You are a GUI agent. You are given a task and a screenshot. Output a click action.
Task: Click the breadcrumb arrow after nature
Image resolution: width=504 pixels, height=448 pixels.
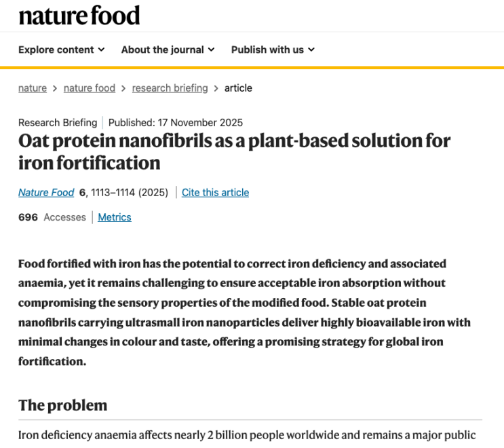[55, 88]
